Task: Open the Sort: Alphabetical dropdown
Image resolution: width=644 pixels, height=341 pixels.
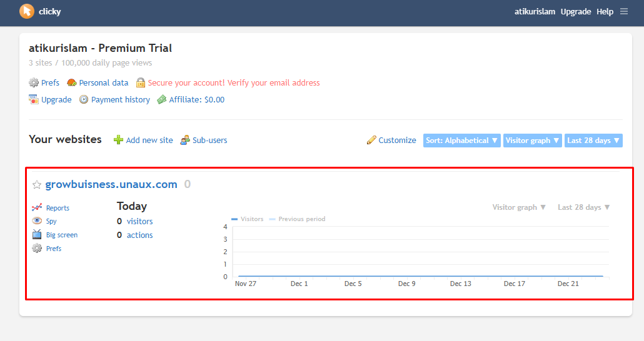Action: pos(461,141)
